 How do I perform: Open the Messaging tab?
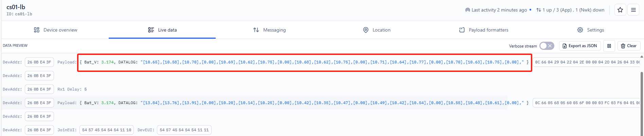pos(269,30)
